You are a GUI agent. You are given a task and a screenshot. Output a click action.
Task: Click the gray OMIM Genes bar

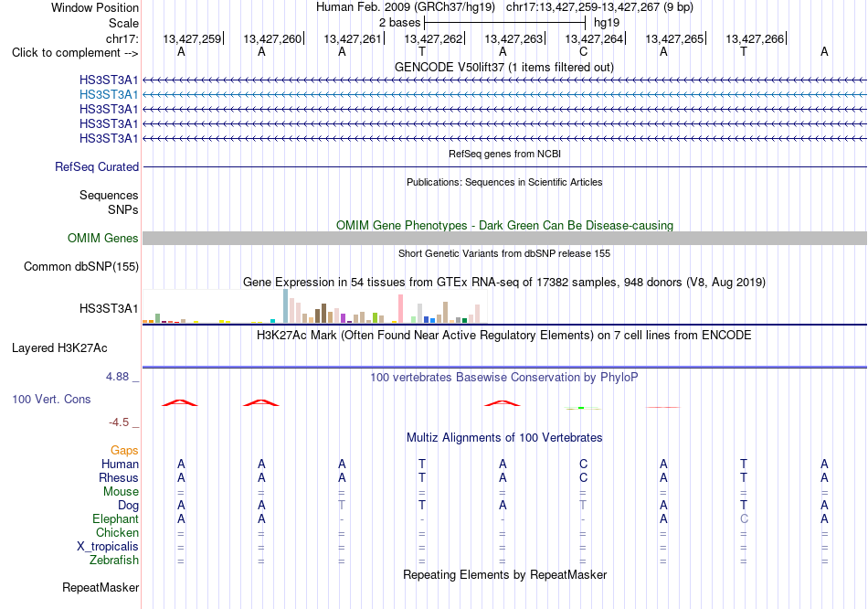(504, 239)
